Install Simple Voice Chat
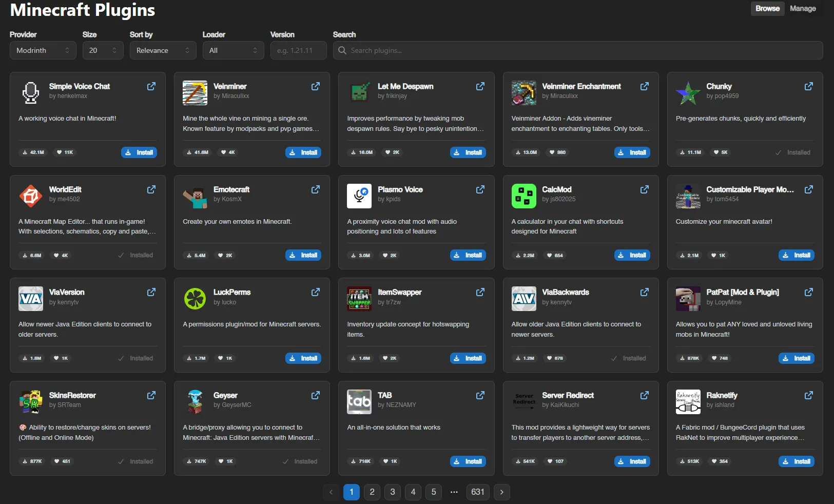The height and width of the screenshot is (504, 834). click(139, 152)
